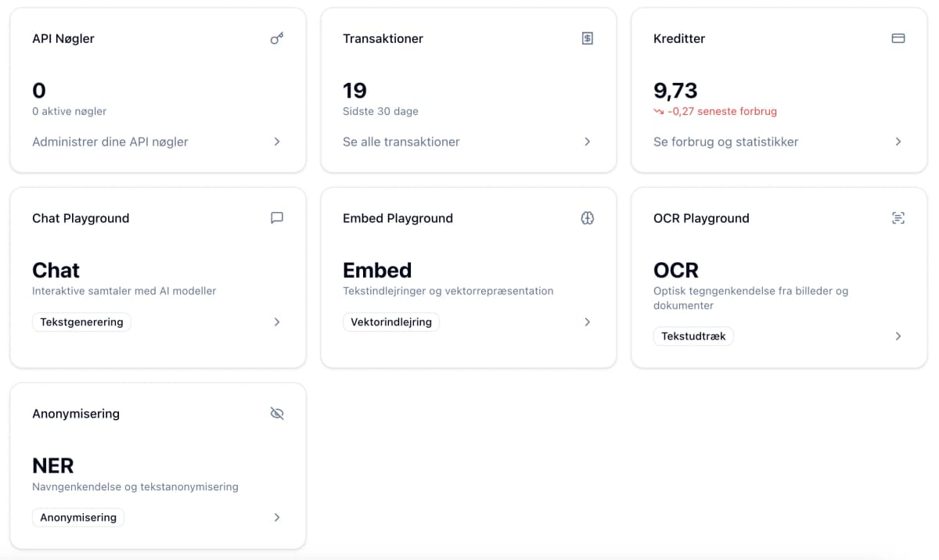The height and width of the screenshot is (560, 939).
Task: Click the key icon on API Nøgler card
Action: tap(277, 38)
